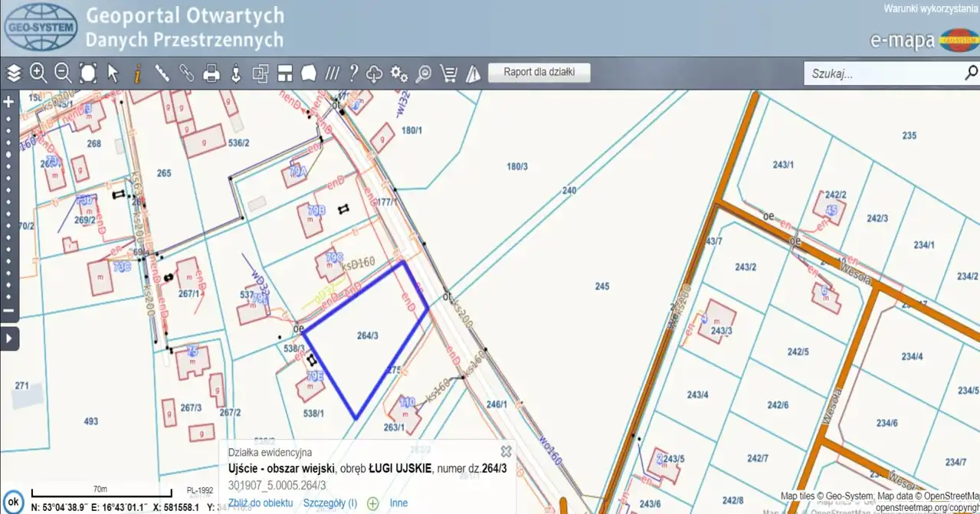Select the zoom out magnifier tool

point(63,74)
